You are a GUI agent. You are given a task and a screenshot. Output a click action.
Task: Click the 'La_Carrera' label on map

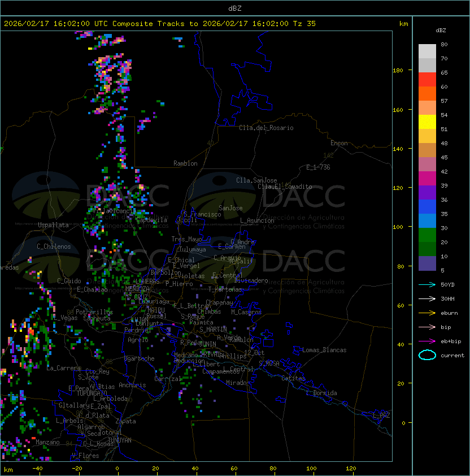coord(63,368)
